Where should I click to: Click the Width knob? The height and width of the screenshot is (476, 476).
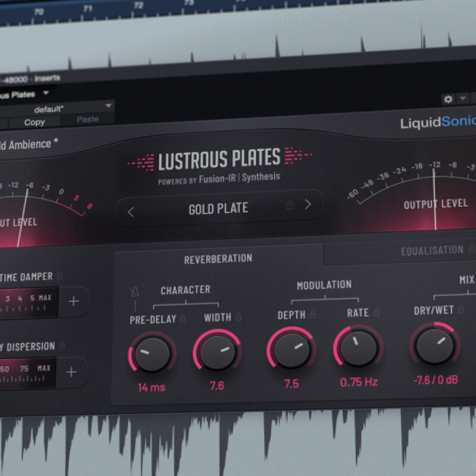[217, 352]
